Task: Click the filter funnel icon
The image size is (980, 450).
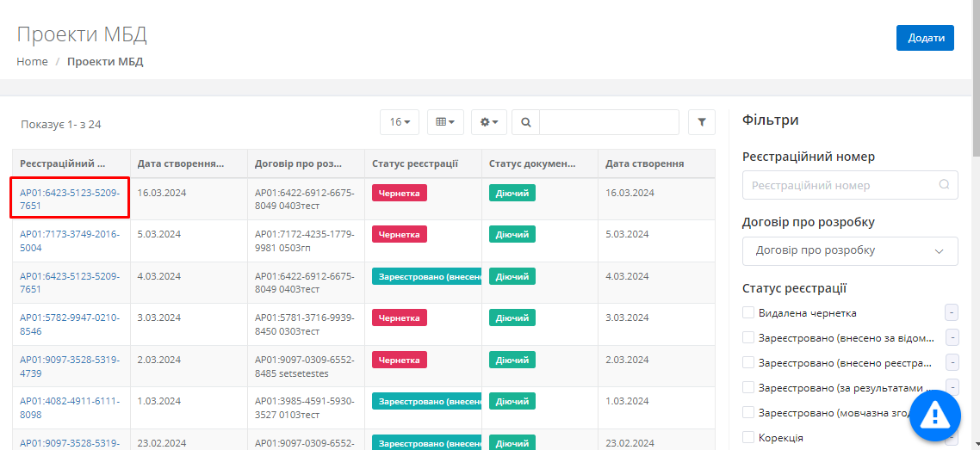Action: pos(702,122)
